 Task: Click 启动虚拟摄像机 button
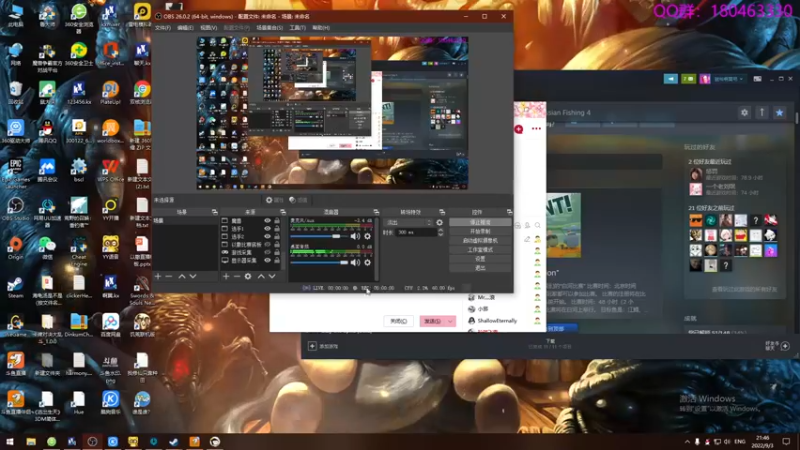480,241
